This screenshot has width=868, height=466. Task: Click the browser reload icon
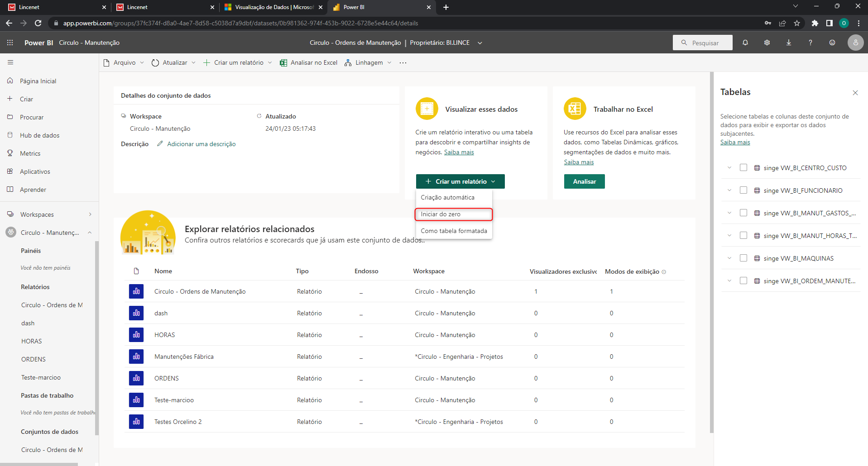coord(38,23)
